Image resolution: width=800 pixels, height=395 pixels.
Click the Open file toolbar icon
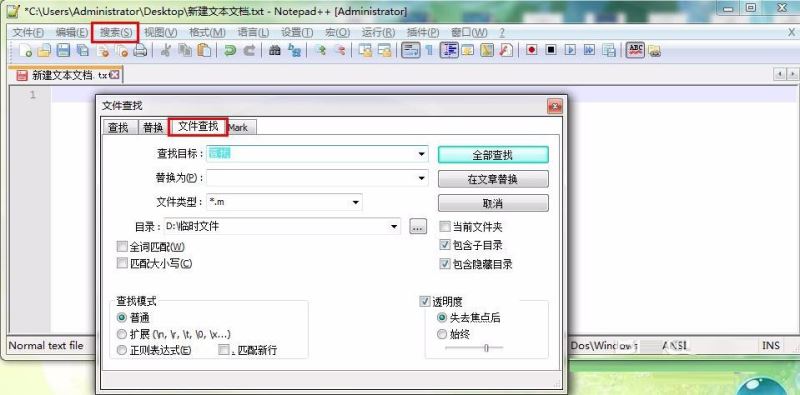(44, 51)
